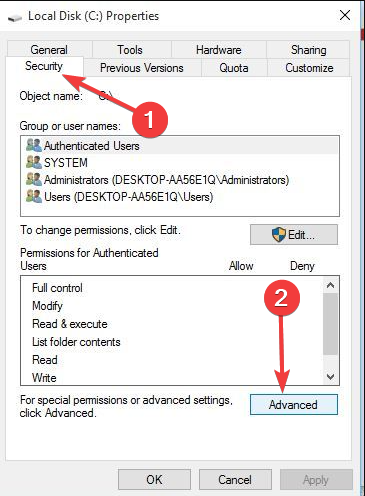Cancel the properties dialog

coord(235,480)
